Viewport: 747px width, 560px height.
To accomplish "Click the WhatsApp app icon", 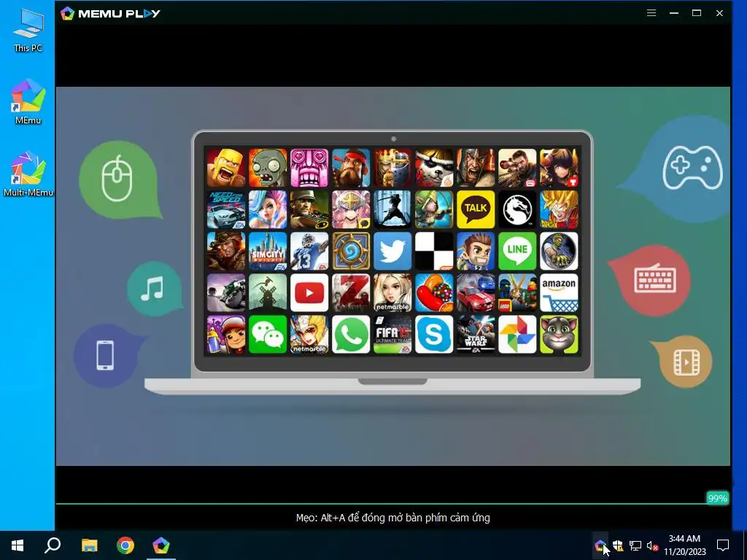I will (351, 334).
